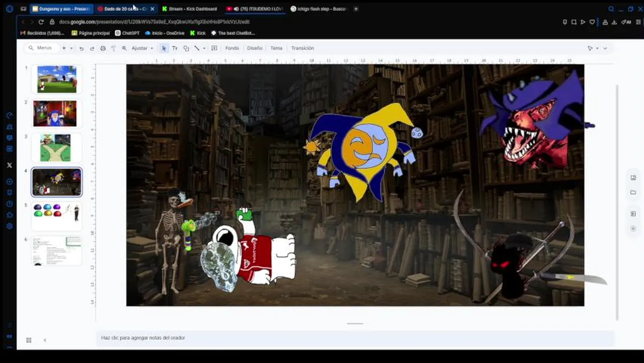Select slide 6 text thumbnail
644x363 pixels.
[x=57, y=250]
